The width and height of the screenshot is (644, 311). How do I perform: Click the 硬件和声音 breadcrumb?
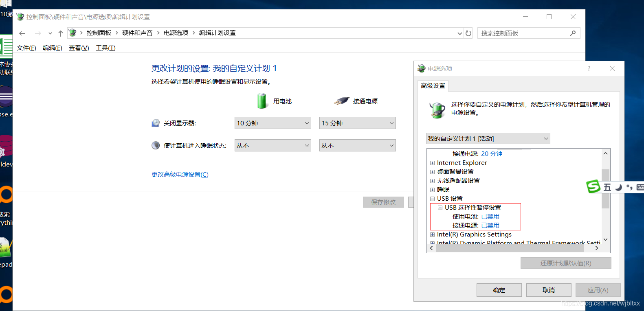tap(137, 33)
